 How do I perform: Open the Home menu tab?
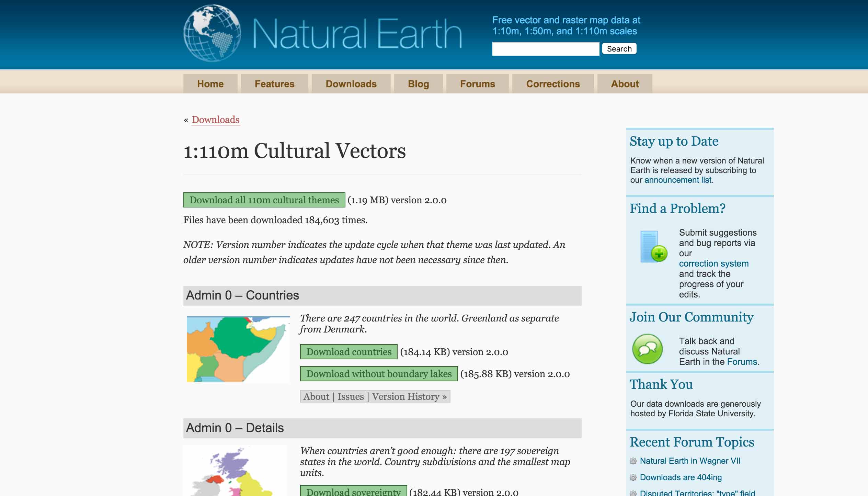click(210, 84)
